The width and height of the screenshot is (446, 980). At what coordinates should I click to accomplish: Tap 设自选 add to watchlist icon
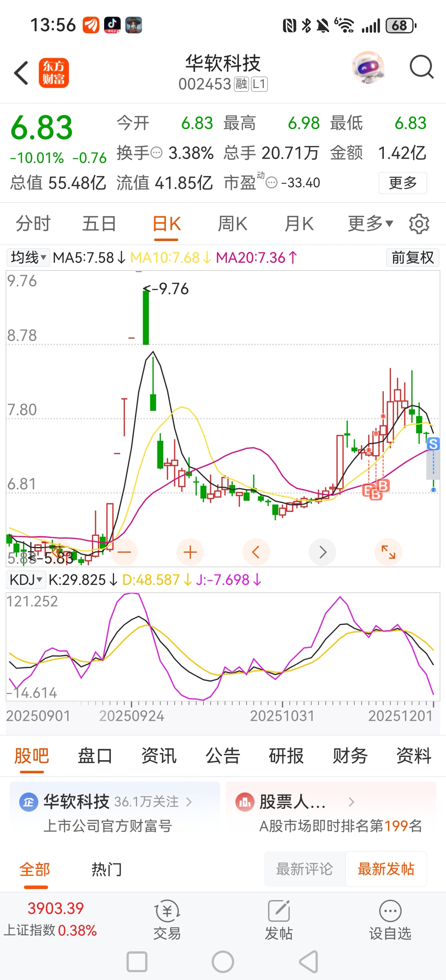390,920
